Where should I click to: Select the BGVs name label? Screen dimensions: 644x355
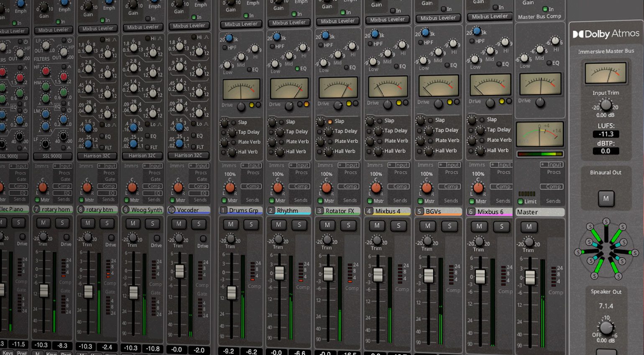tap(439, 211)
